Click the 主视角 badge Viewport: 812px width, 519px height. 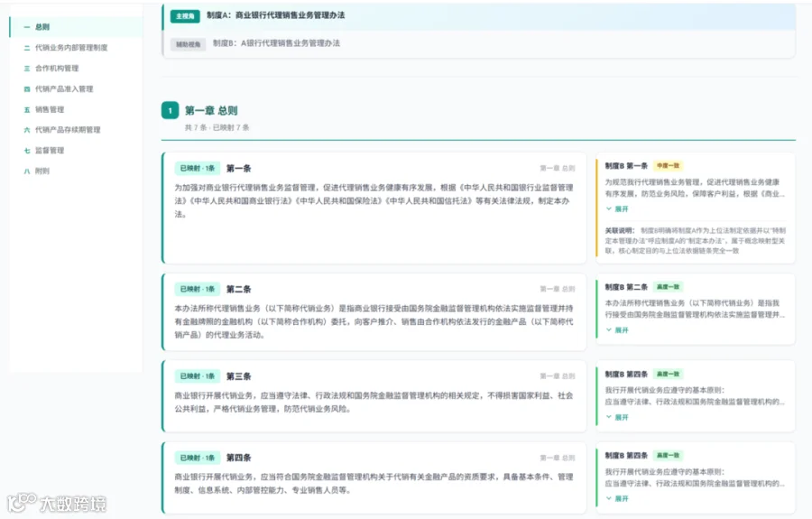185,16
